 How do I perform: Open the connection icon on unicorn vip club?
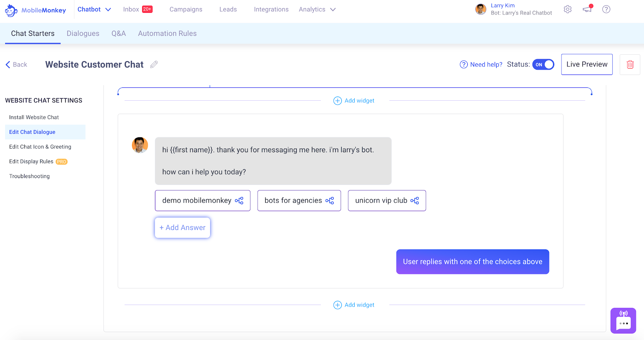point(415,201)
